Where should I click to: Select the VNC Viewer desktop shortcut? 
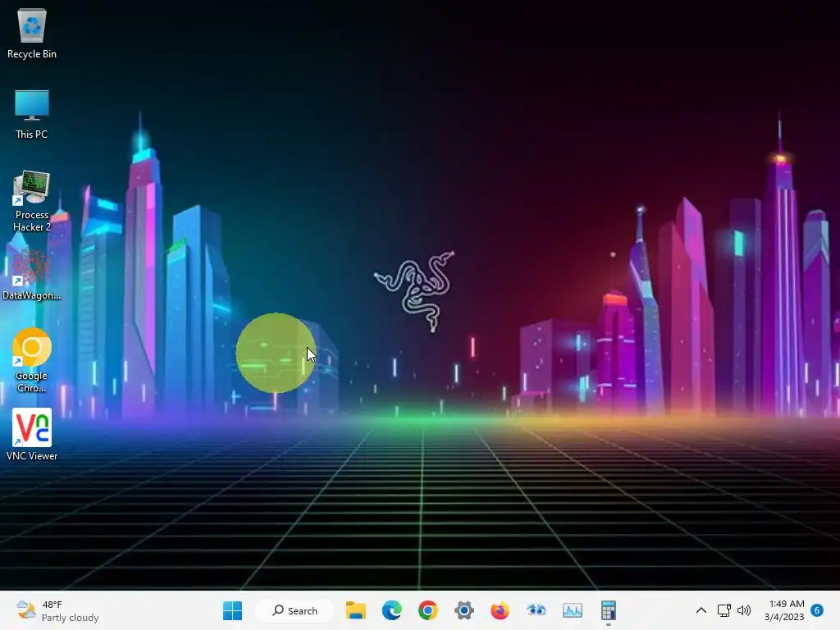pyautogui.click(x=32, y=435)
